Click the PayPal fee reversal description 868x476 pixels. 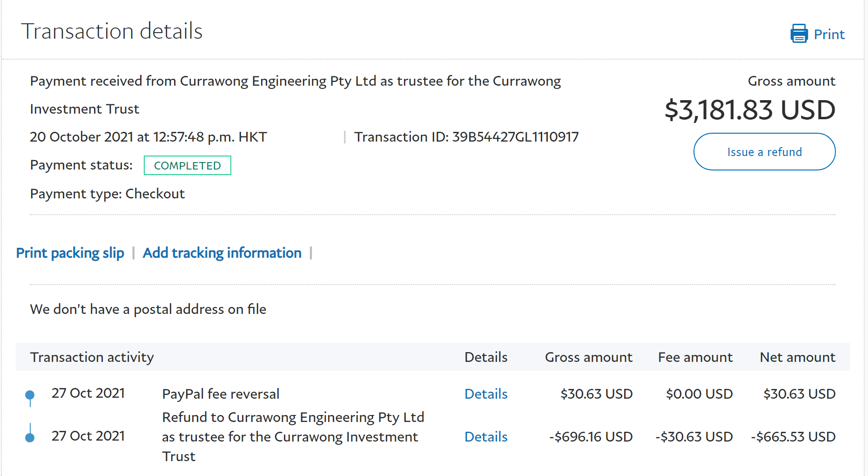click(221, 394)
